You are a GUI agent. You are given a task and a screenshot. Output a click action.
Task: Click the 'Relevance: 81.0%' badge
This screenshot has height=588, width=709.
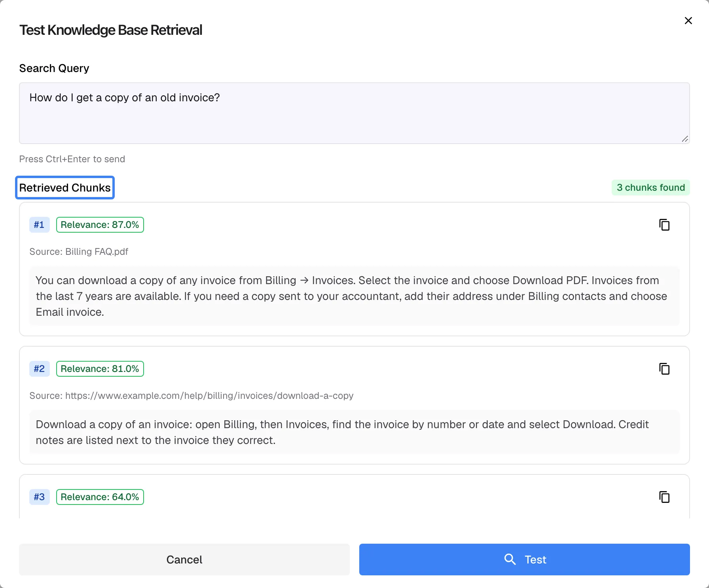click(100, 369)
